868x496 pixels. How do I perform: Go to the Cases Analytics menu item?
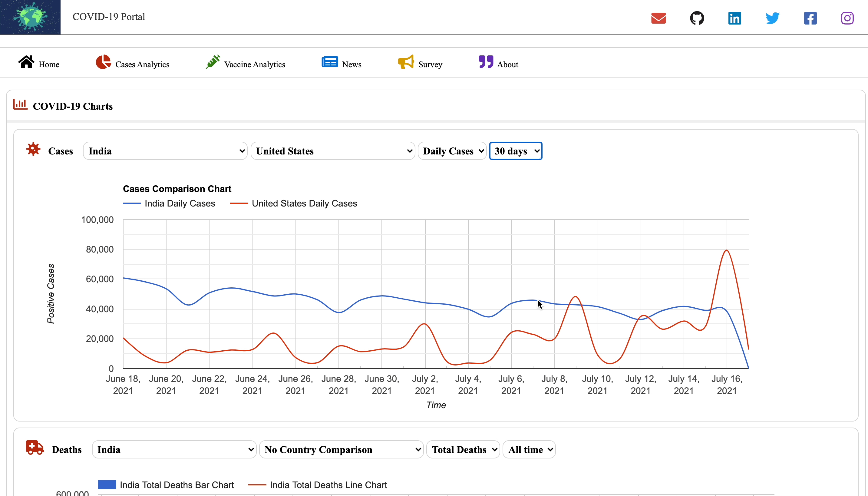[x=142, y=64]
